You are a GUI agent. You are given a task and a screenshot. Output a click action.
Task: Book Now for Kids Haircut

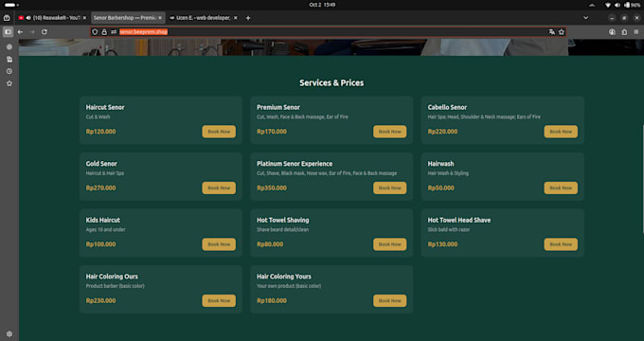click(219, 244)
